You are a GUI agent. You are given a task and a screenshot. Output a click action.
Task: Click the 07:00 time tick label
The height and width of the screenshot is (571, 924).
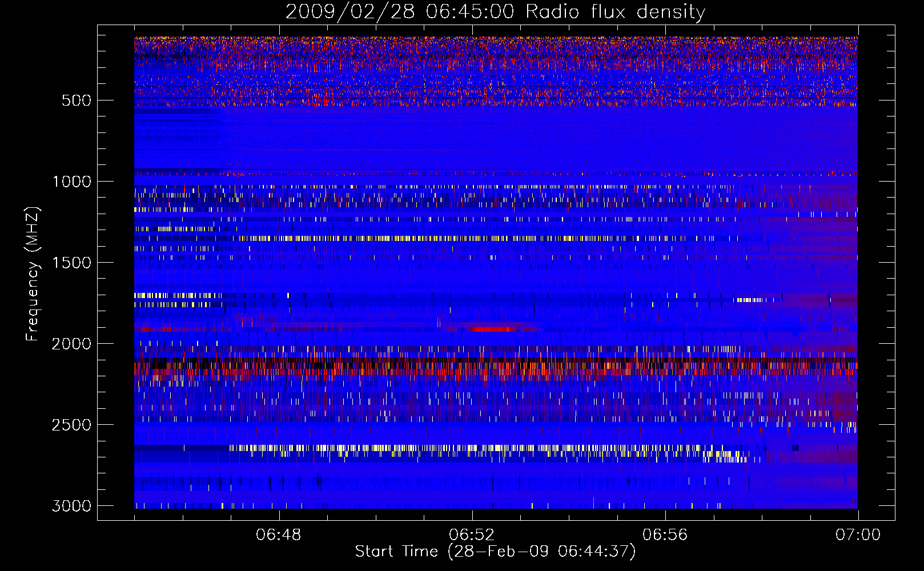(858, 535)
